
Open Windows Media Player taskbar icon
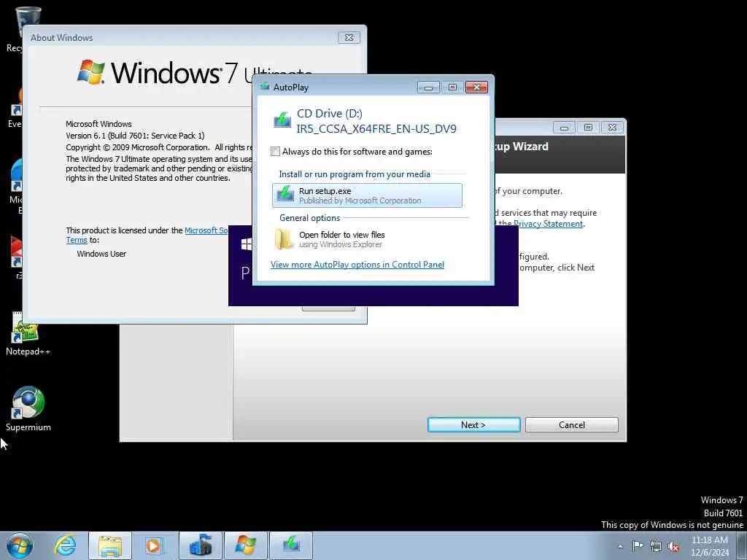pos(154,545)
